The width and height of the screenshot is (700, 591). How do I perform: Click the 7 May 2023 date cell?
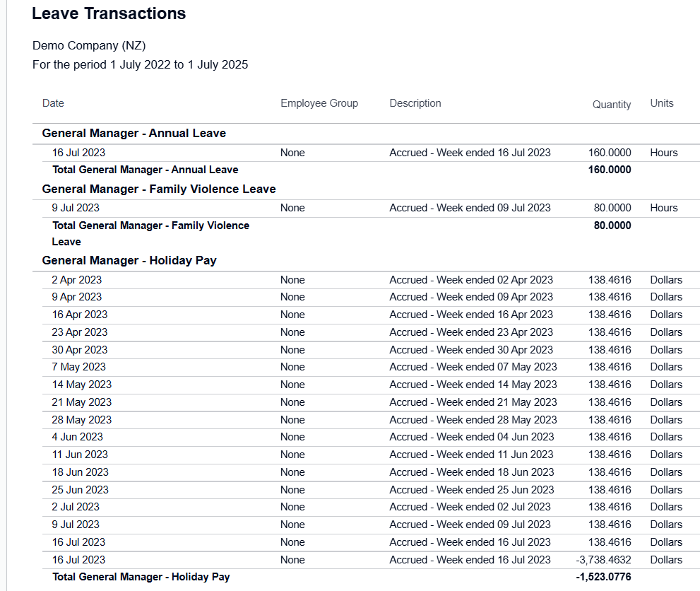pyautogui.click(x=78, y=367)
